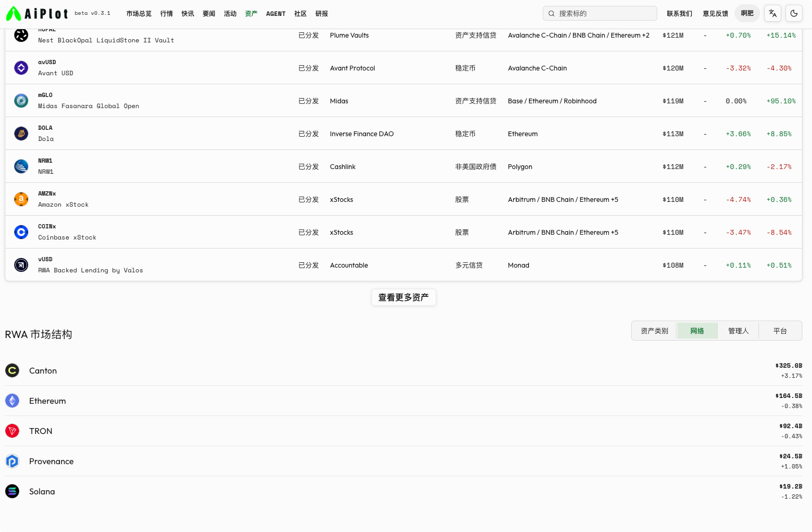Click the DOLA token icon

coord(21,134)
